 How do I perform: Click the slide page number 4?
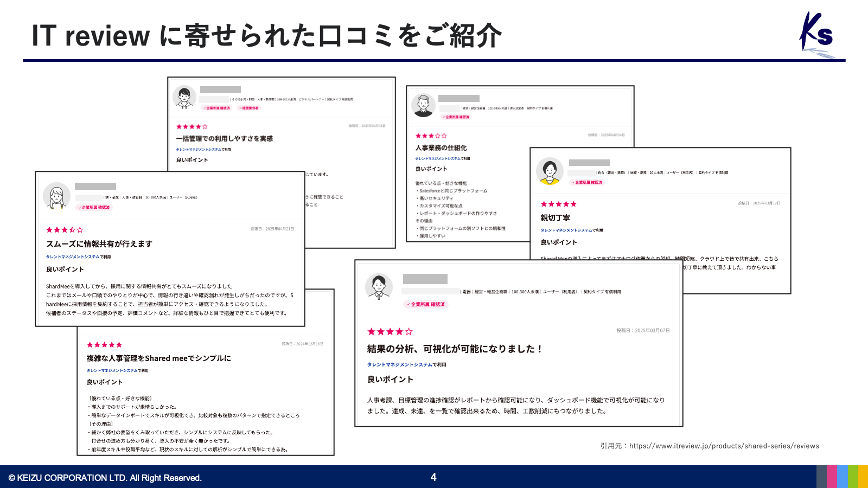(x=433, y=477)
